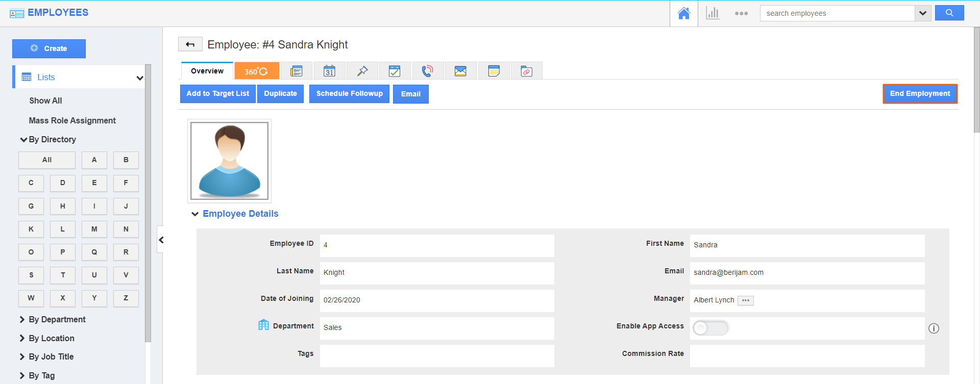The width and height of the screenshot is (980, 384).
Task: Select the Overview tab
Action: click(x=207, y=71)
